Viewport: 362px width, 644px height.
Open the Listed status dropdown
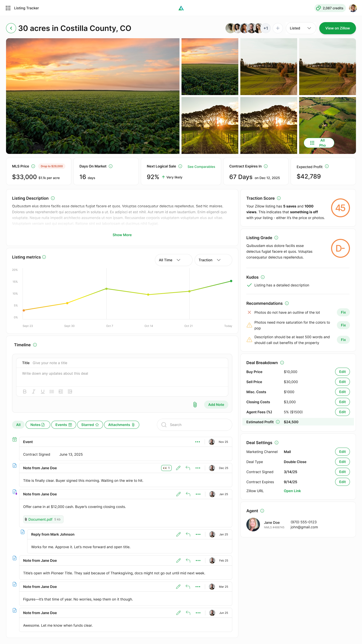[301, 28]
